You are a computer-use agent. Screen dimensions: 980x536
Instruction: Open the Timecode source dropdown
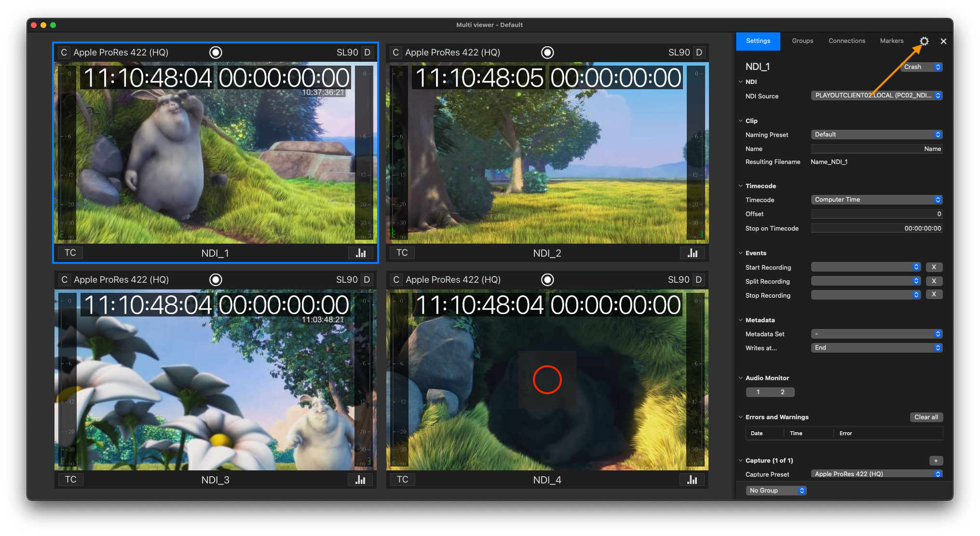tap(877, 200)
